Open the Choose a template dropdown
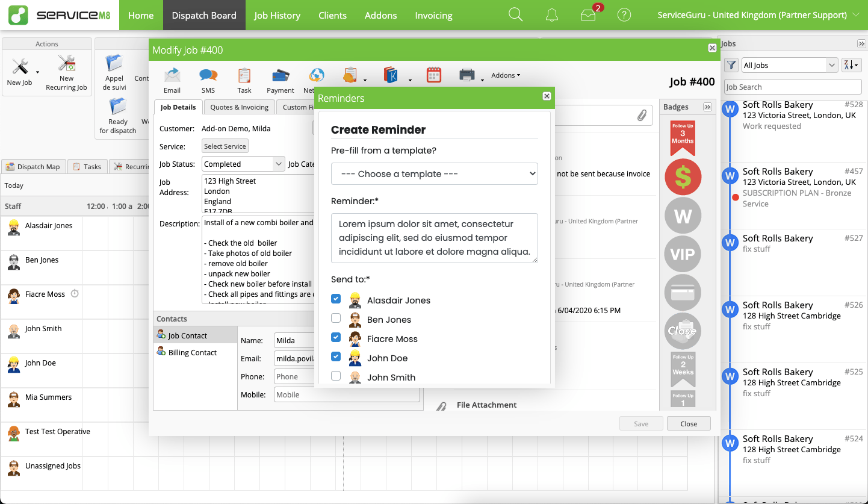The height and width of the screenshot is (504, 868). click(434, 173)
